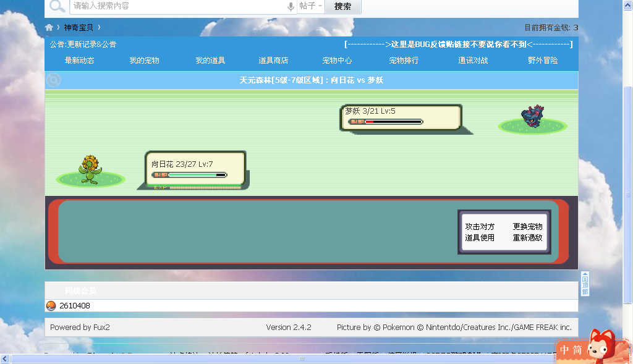Click the Misdreavus (梦妖) enemy sprite
Viewport: 633px width, 364px height.
532,116
